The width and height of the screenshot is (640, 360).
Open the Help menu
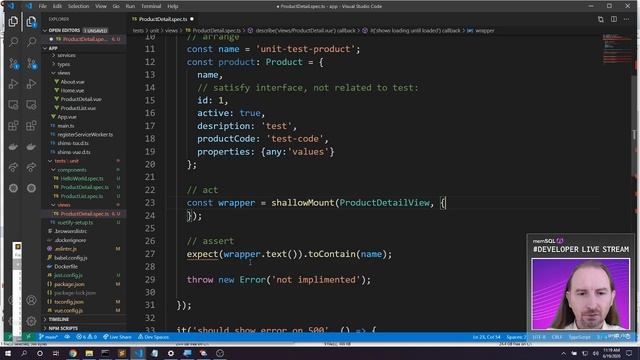[x=173, y=6]
